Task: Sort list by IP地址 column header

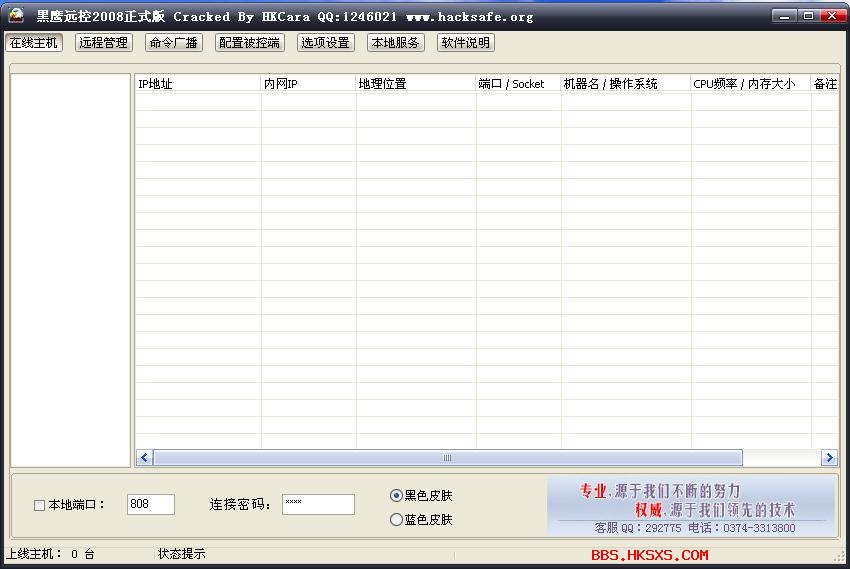Action: click(197, 84)
